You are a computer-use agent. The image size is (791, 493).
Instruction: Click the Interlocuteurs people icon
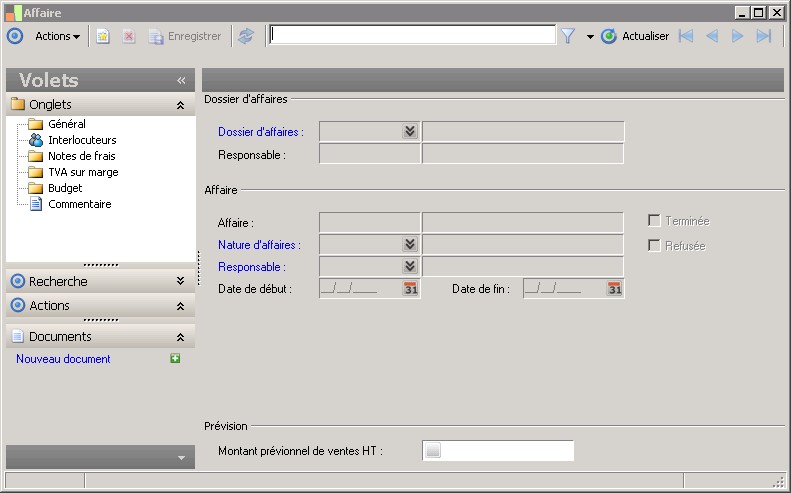[36, 140]
